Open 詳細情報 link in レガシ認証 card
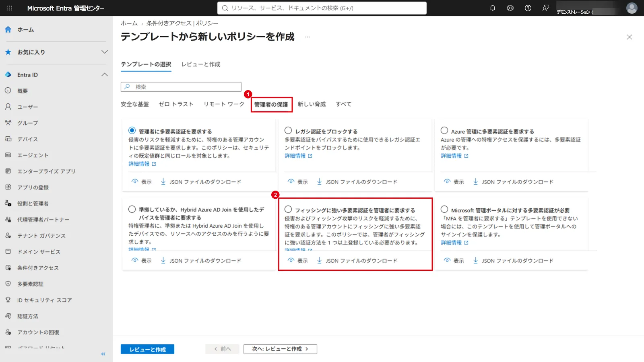 (x=298, y=156)
